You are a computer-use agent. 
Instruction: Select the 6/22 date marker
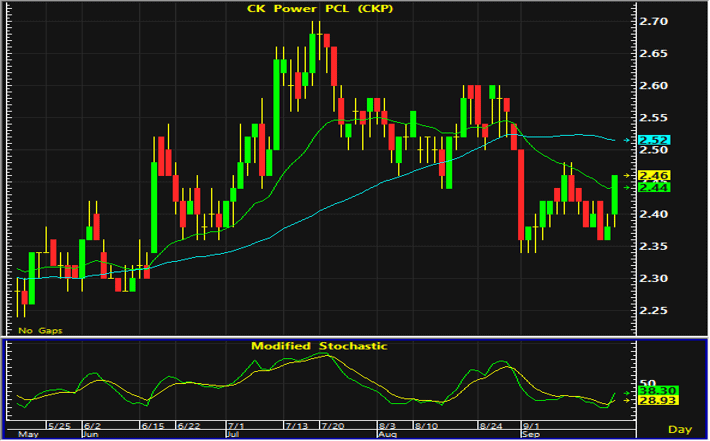click(x=188, y=426)
